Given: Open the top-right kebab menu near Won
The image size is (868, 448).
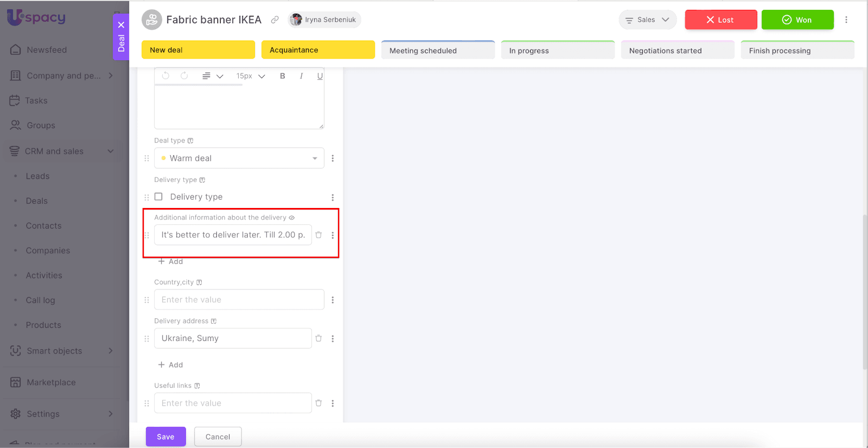Looking at the screenshot, I should [x=846, y=20].
